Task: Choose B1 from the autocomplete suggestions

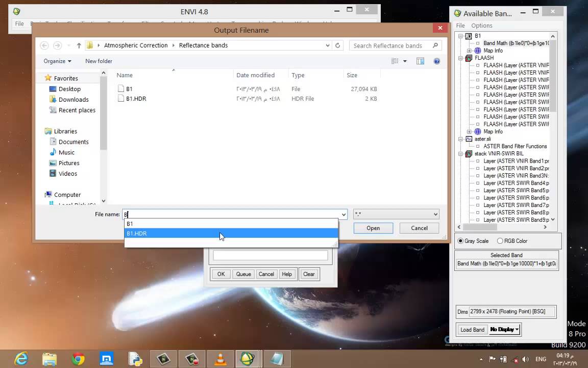Action: (231, 223)
